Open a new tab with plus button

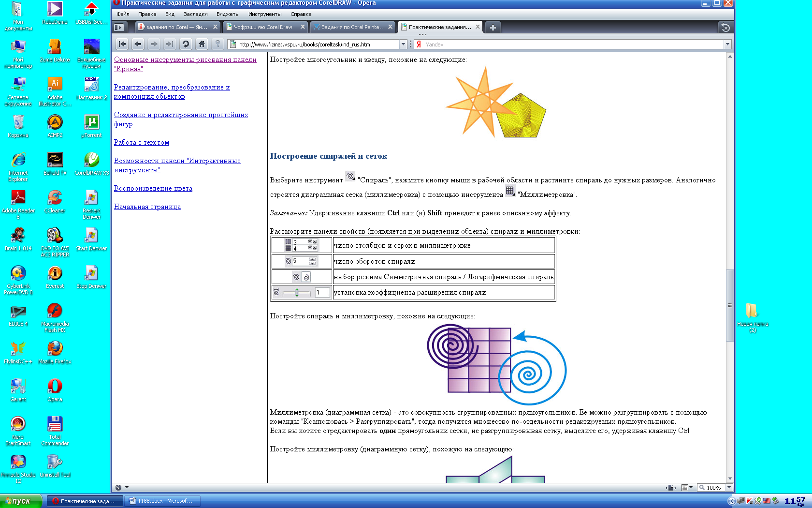click(x=493, y=28)
